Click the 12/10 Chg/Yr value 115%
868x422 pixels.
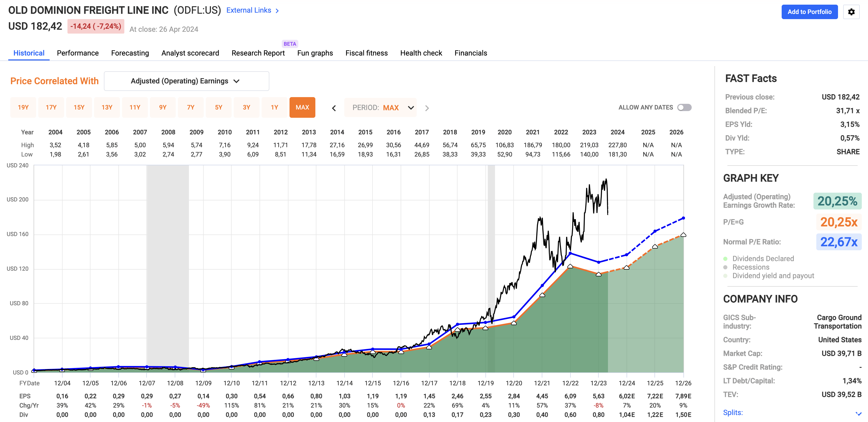click(232, 405)
